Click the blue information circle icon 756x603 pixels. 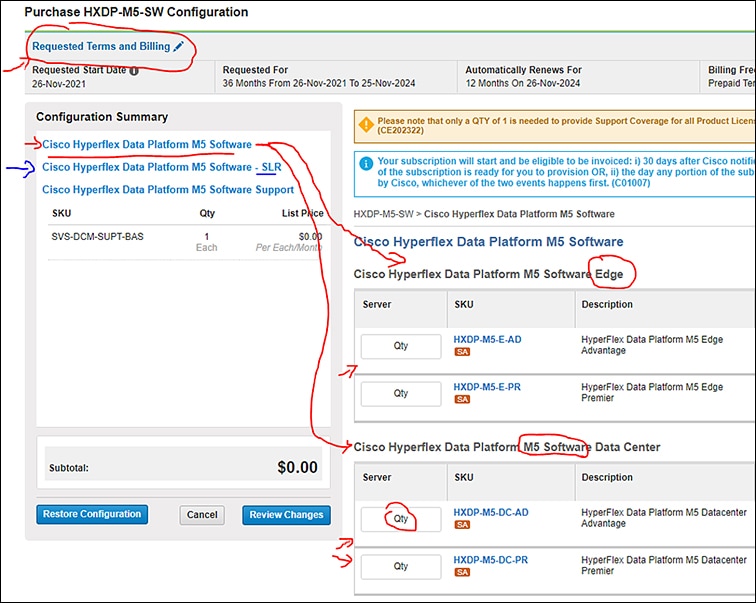click(x=366, y=164)
